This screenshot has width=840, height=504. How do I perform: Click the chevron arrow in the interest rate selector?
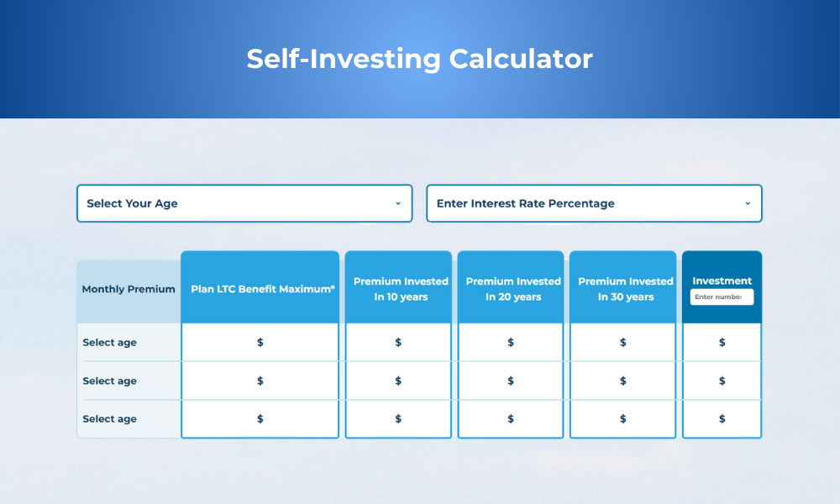pos(747,203)
